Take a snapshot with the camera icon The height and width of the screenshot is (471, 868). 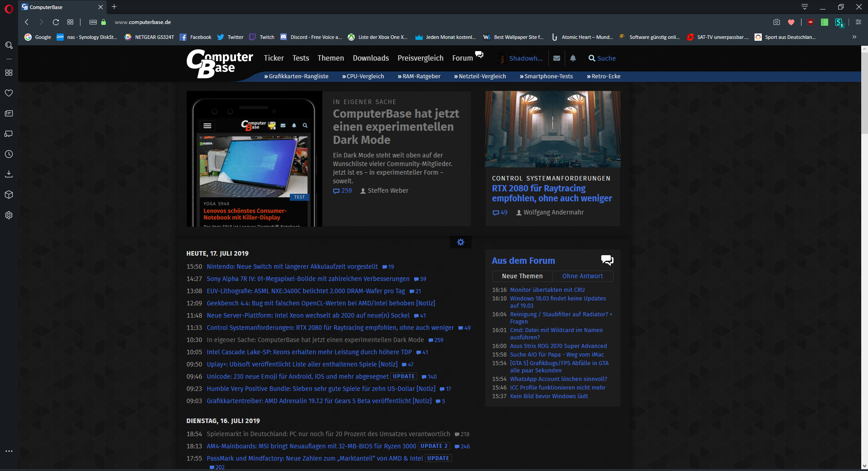[x=777, y=22]
